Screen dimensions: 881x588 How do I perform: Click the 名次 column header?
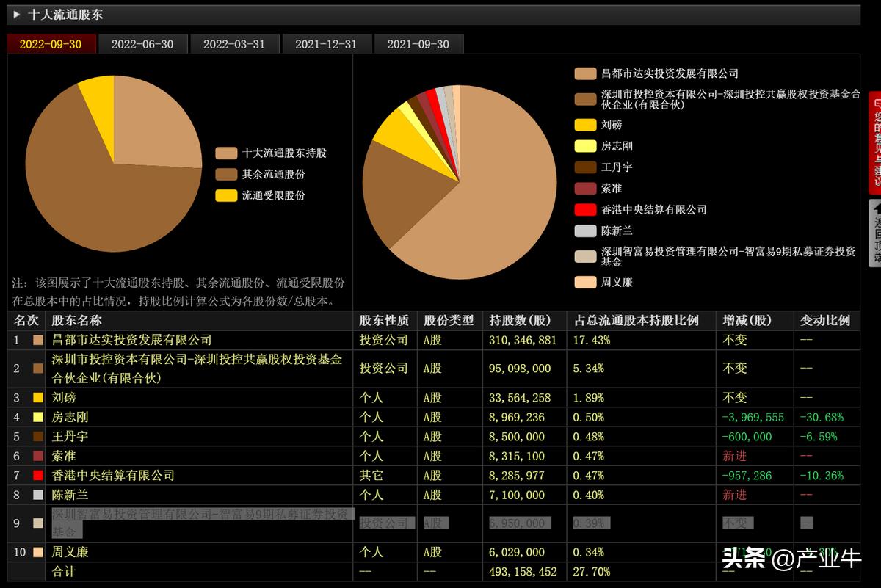click(26, 321)
